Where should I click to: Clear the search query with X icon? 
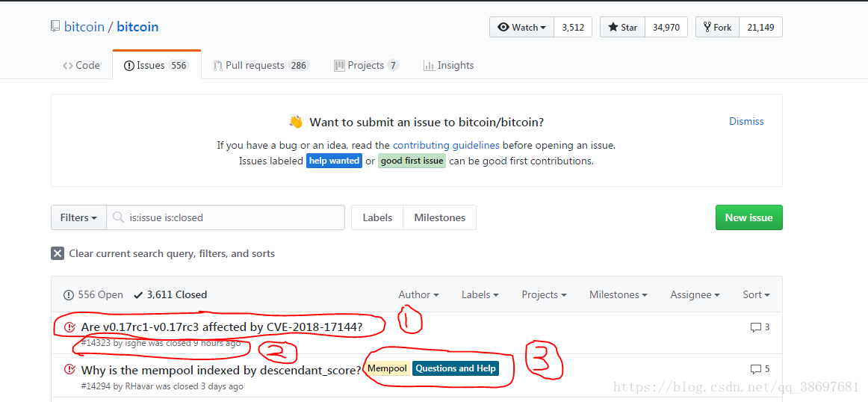coord(58,253)
